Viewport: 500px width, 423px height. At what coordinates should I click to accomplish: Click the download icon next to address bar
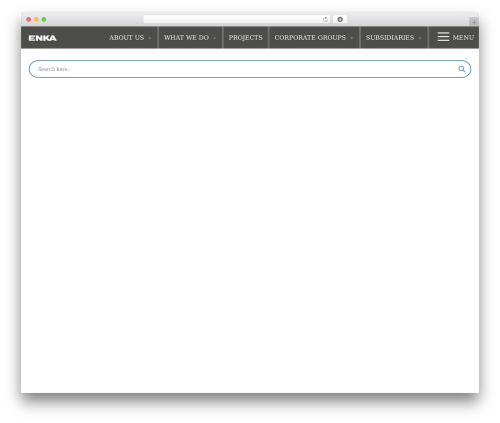pyautogui.click(x=340, y=20)
